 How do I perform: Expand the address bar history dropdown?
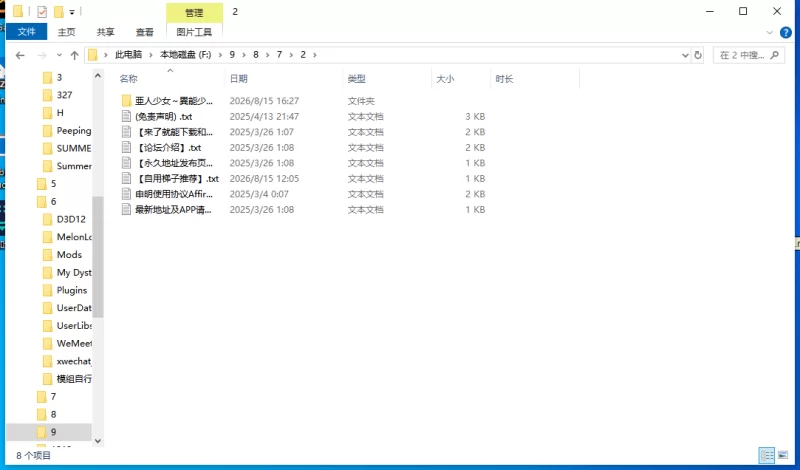[685, 55]
